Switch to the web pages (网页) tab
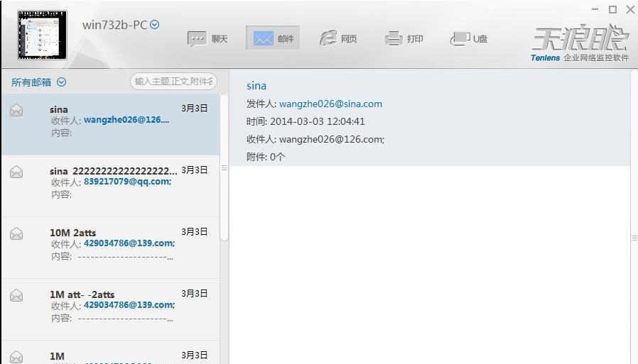 pyautogui.click(x=338, y=38)
